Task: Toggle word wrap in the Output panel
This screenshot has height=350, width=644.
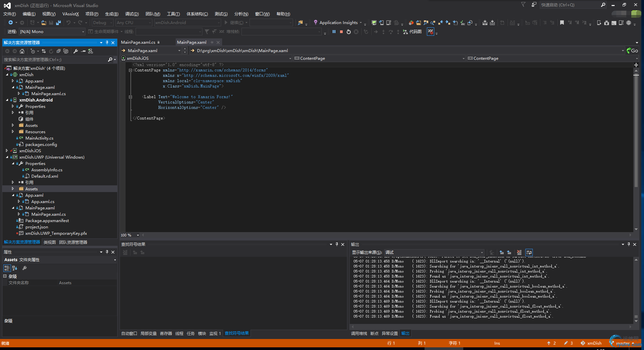Action: tap(529, 252)
